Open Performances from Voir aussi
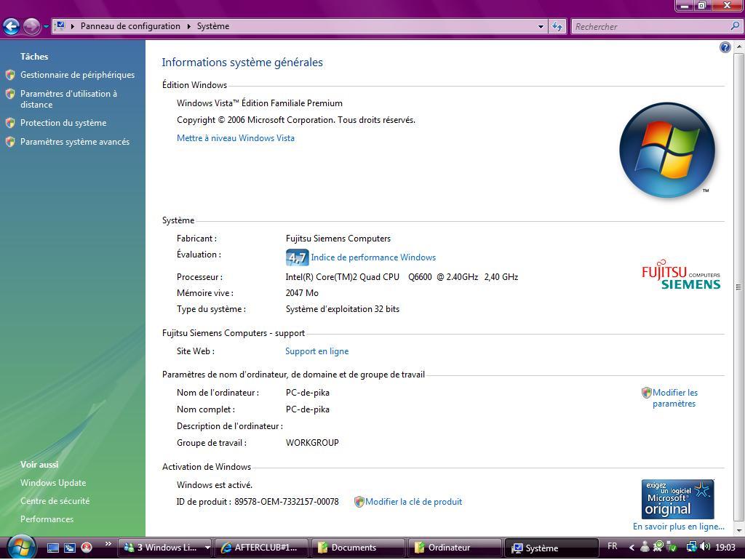Image resolution: width=745 pixels, height=560 pixels. [x=47, y=519]
